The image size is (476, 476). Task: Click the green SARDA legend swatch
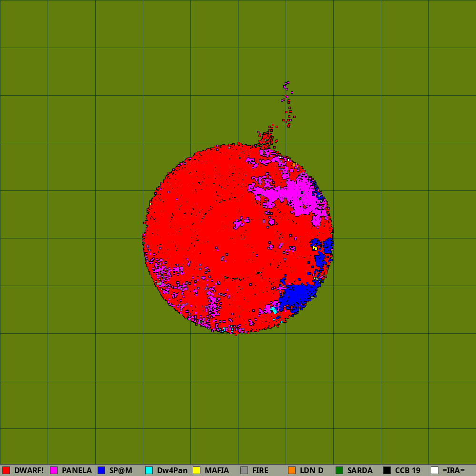point(339,470)
